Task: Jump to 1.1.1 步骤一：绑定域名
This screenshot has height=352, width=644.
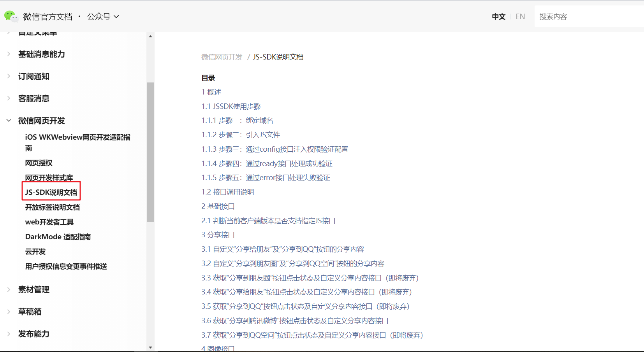Action: coord(238,121)
